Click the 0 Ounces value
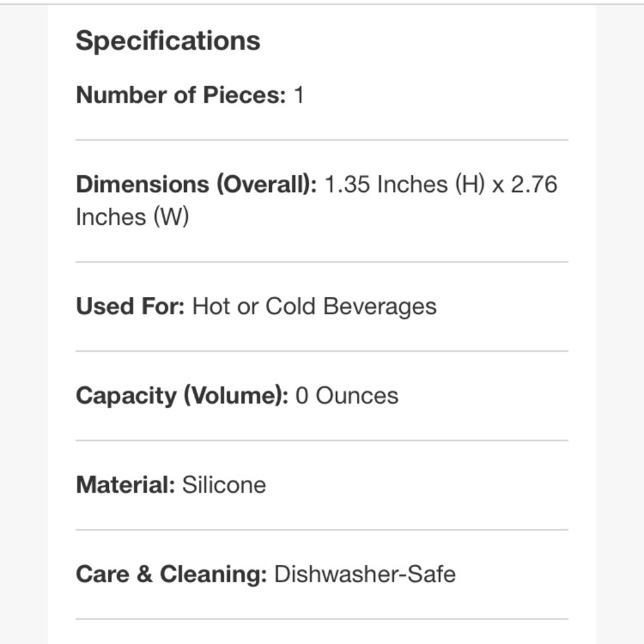 (x=347, y=396)
